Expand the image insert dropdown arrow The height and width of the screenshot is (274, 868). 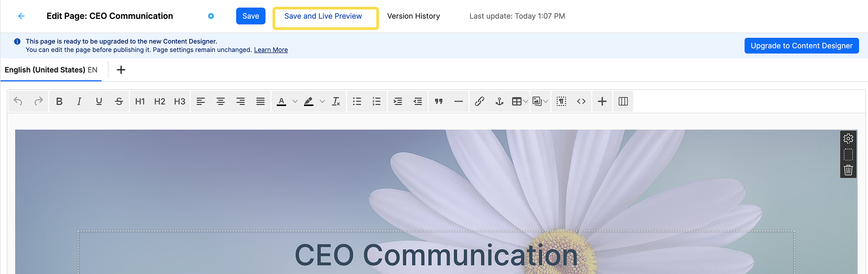(546, 101)
